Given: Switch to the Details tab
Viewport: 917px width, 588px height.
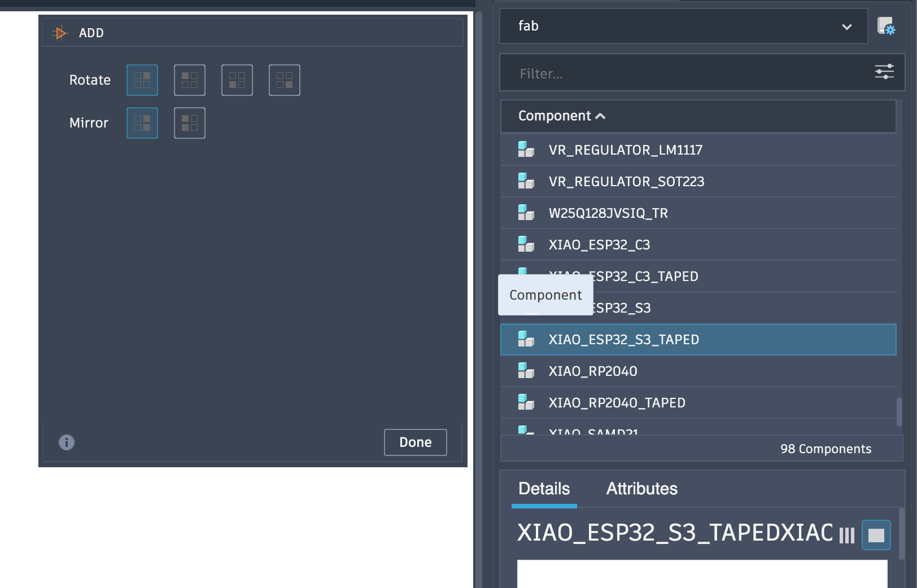Looking at the screenshot, I should [x=543, y=489].
